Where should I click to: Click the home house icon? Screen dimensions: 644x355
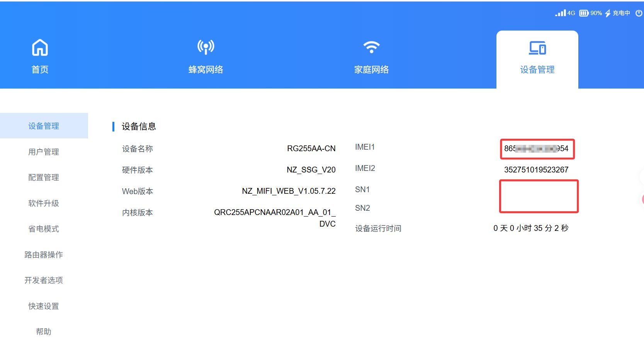tap(40, 48)
